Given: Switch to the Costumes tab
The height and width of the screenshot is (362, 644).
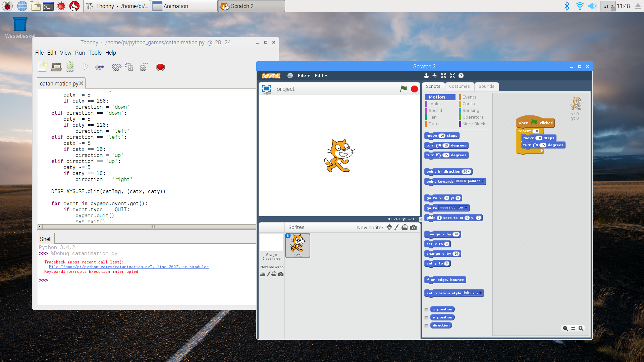Looking at the screenshot, I should (459, 86).
